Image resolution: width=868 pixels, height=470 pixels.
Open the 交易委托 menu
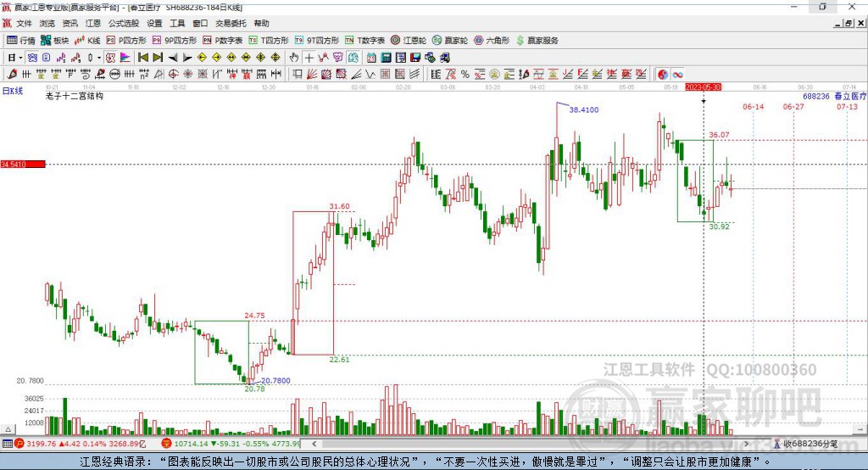point(231,23)
